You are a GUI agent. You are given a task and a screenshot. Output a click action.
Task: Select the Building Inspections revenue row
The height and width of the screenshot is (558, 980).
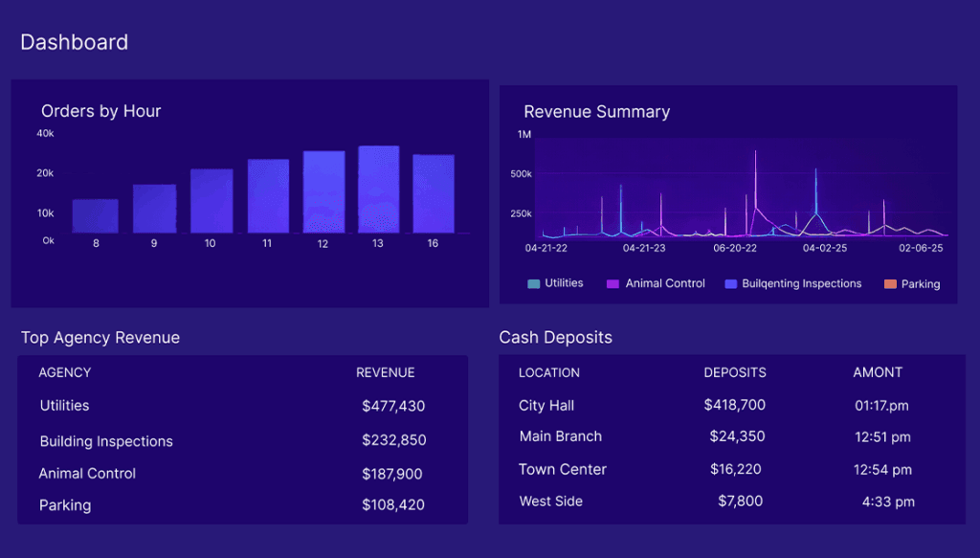pos(106,441)
